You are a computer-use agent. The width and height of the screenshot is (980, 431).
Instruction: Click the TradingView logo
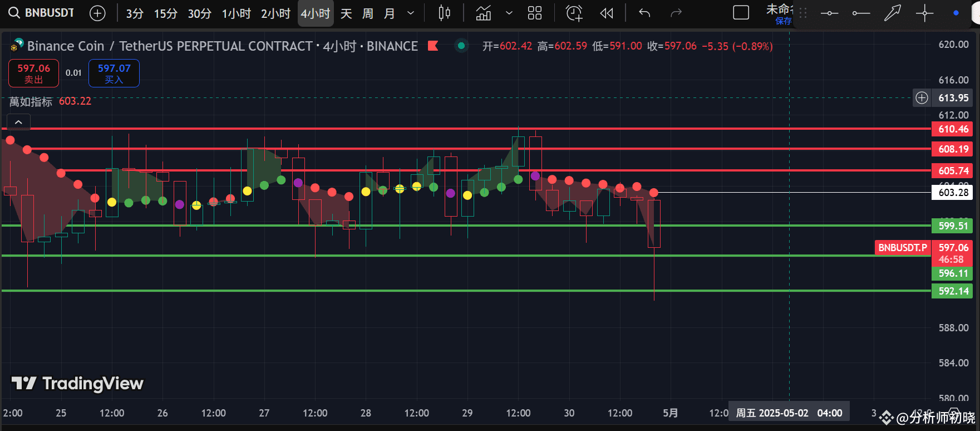77,383
